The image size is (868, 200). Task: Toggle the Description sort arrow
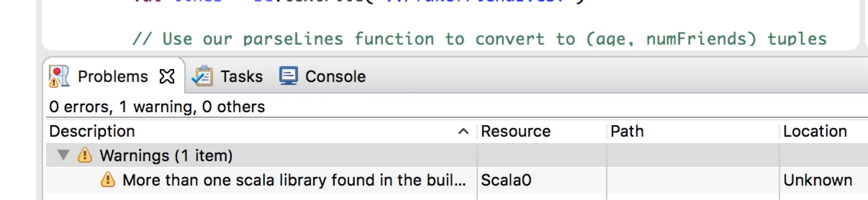click(463, 132)
